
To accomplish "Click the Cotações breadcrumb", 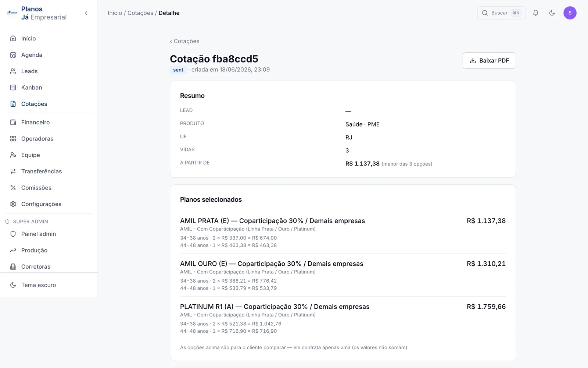I will [140, 13].
